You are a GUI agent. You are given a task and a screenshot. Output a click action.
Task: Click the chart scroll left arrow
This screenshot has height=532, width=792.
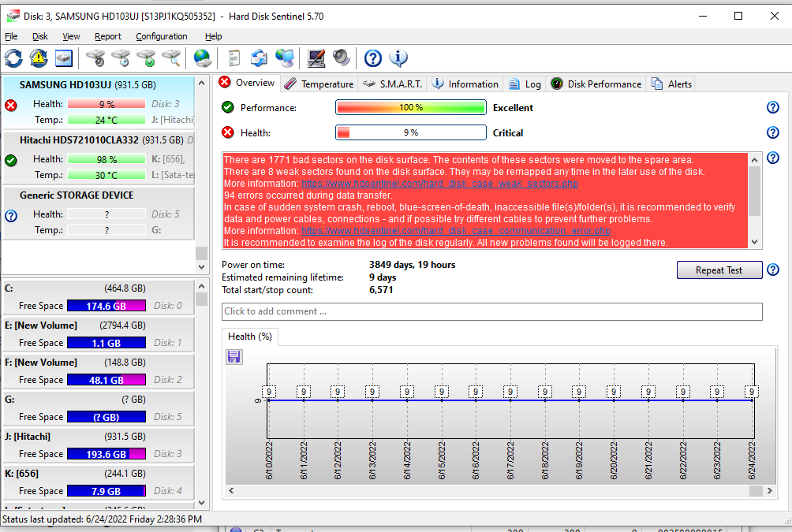point(231,490)
